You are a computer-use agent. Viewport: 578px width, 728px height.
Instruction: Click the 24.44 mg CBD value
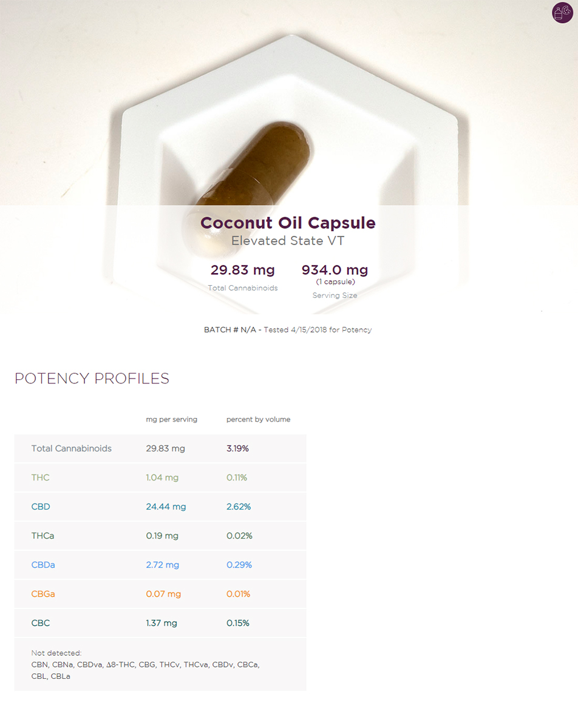166,507
